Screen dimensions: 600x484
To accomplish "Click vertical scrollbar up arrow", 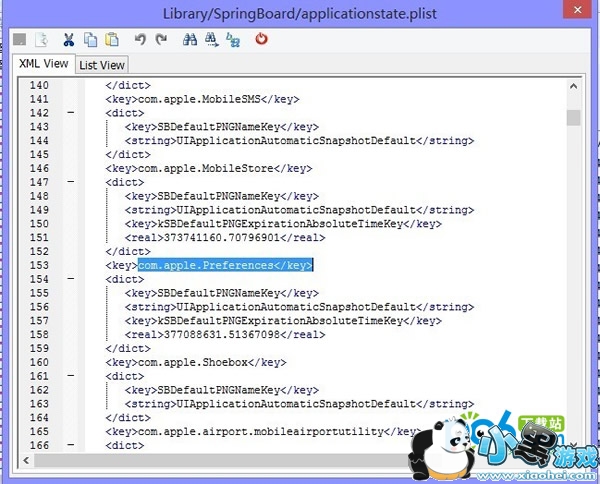I will click(x=573, y=86).
